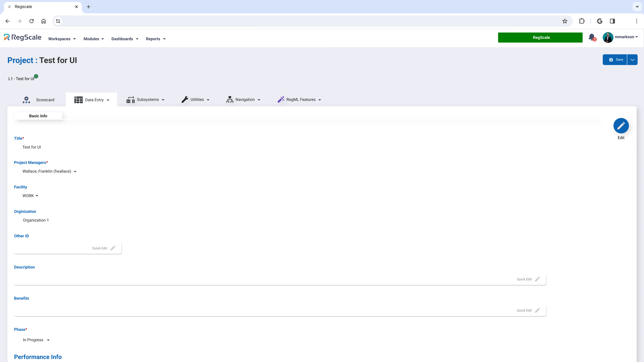
Task: Expand the Modules menu
Action: pos(94,39)
